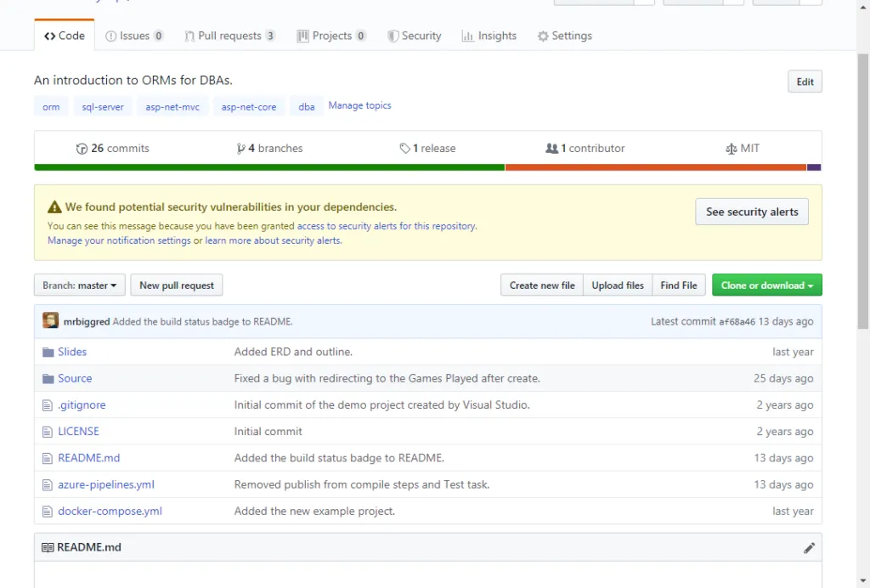View the 26 commits history
Screen dimensions: 870x588
tap(113, 148)
